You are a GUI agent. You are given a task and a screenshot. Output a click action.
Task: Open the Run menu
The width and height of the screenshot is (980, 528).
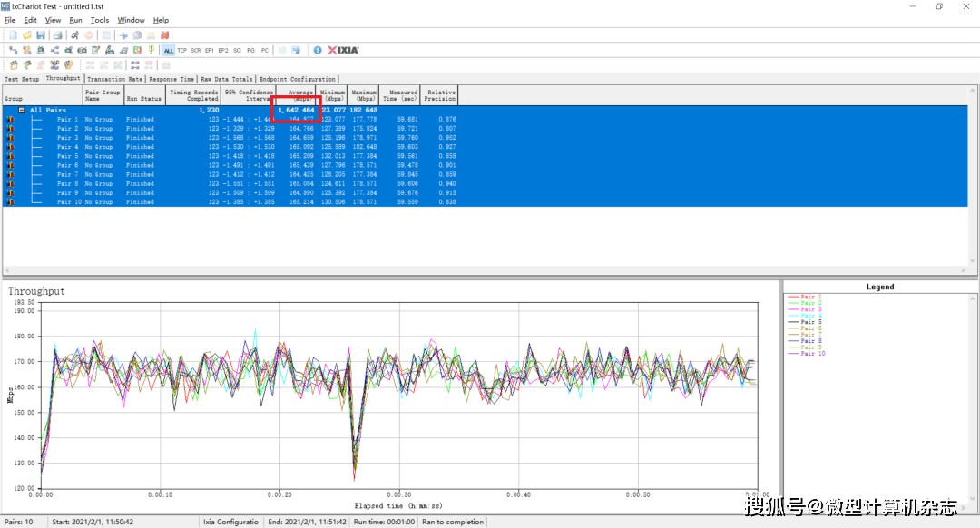pos(75,20)
